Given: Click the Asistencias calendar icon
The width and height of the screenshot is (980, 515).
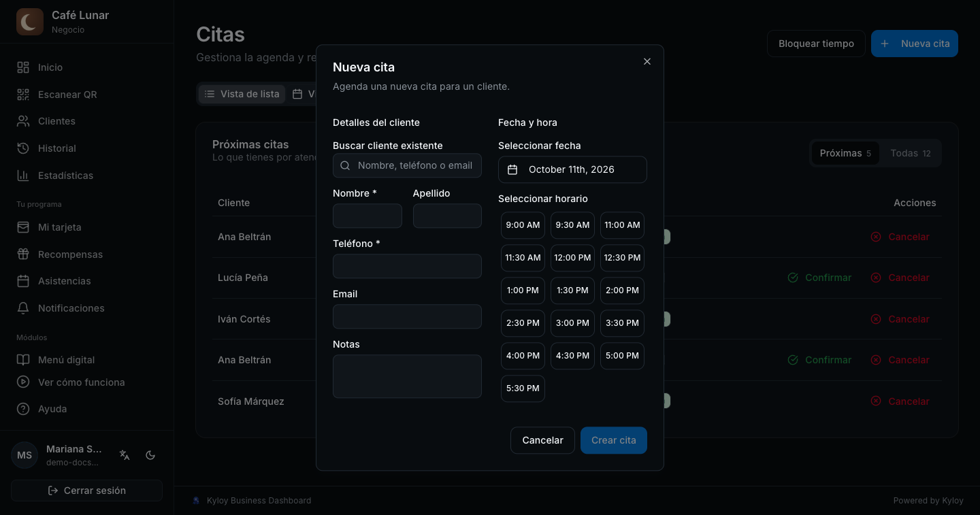Looking at the screenshot, I should 23,281.
